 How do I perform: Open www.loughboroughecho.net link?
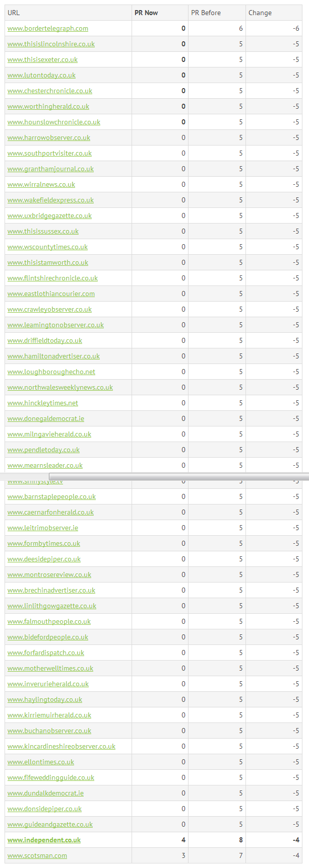[51, 372]
